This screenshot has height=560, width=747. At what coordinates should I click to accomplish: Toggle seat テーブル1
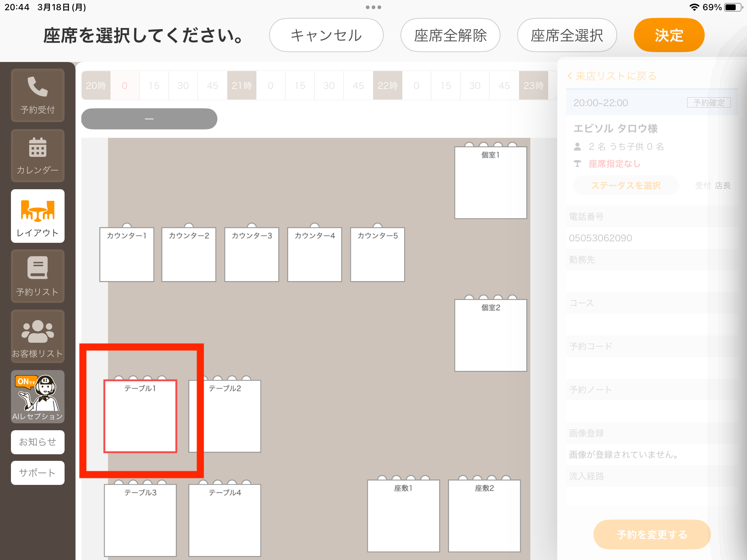pyautogui.click(x=140, y=416)
